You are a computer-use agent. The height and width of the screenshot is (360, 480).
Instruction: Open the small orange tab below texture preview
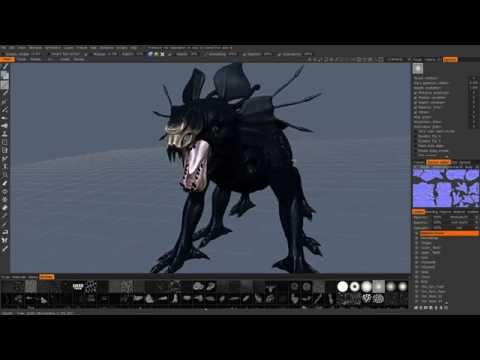coord(418,212)
